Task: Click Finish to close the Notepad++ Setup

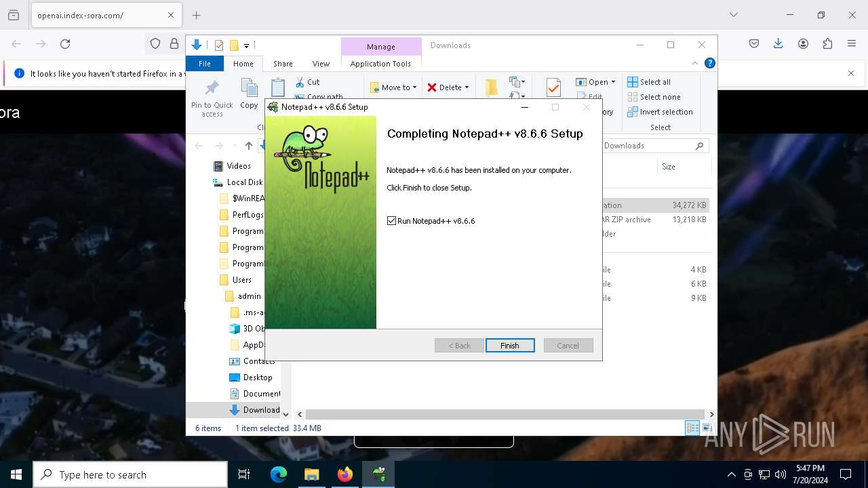Action: point(510,346)
